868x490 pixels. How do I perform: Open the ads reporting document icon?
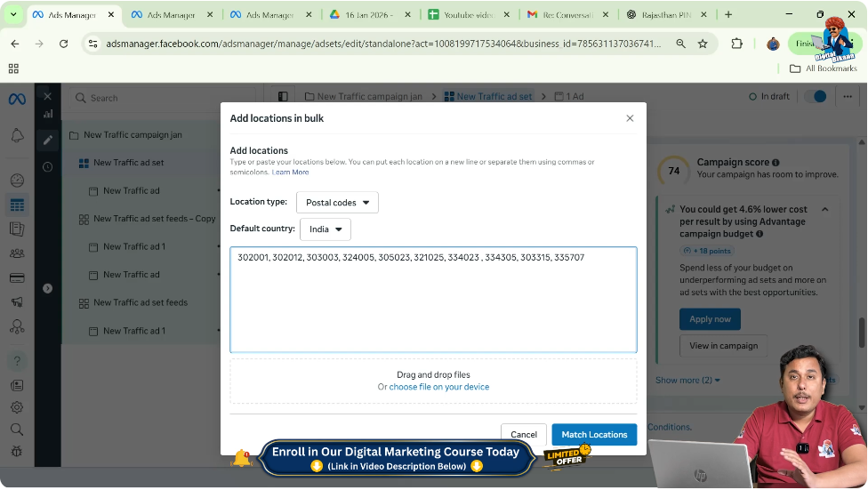[17, 229]
